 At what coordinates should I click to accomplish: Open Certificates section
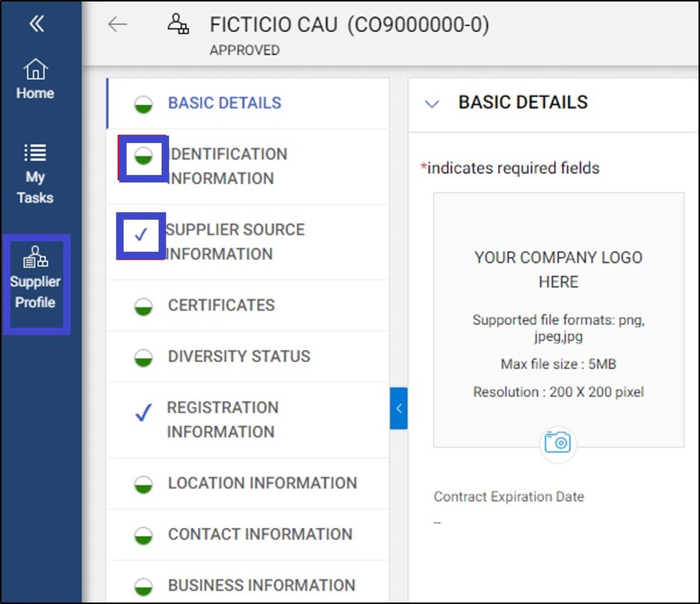pos(221,305)
